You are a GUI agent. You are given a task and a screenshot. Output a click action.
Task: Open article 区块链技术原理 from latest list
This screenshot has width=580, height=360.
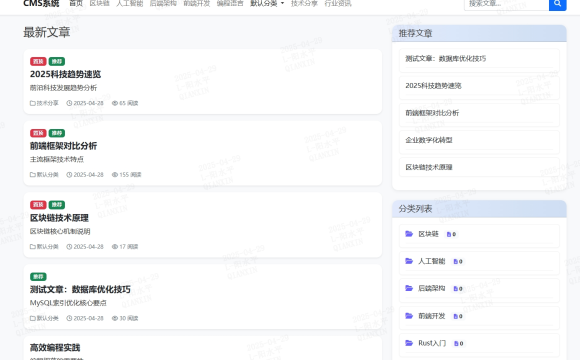[59, 218]
